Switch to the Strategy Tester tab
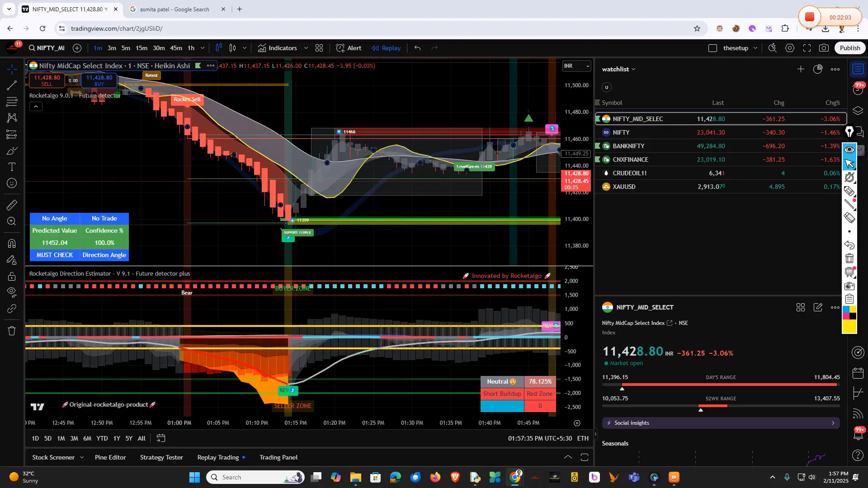The width and height of the screenshot is (868, 488). 161,457
